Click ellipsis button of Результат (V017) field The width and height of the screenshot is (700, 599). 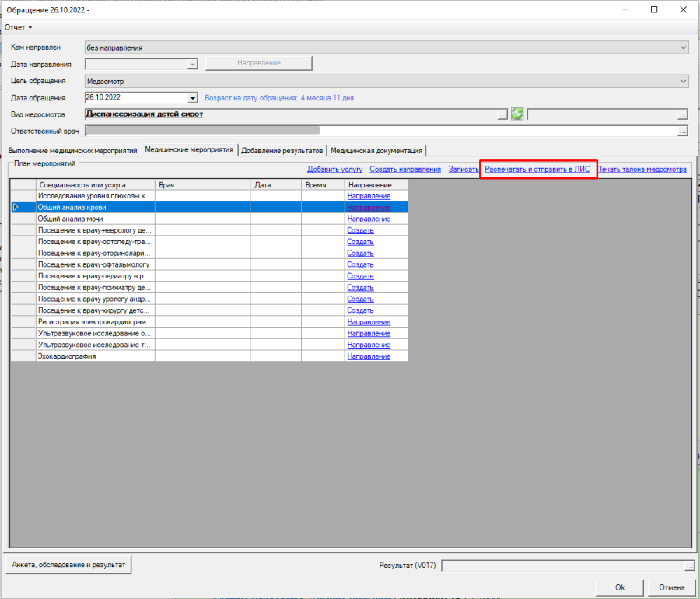pos(690,566)
